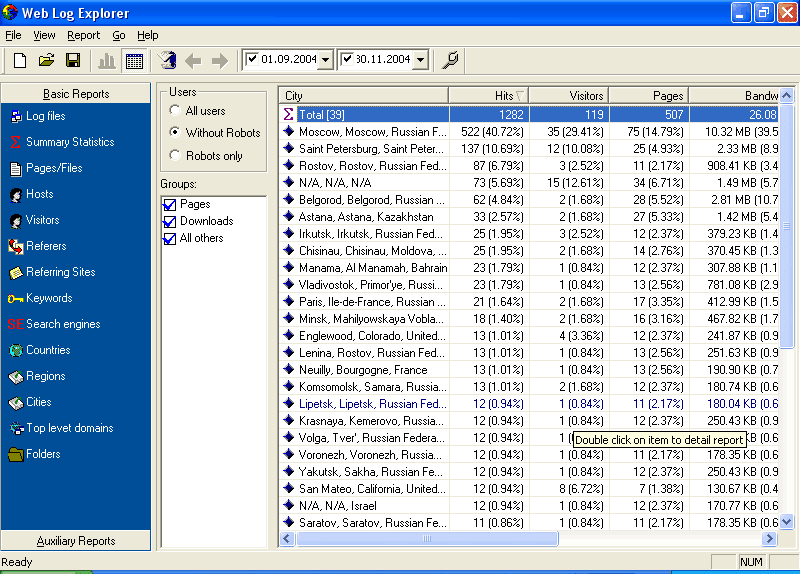The height and width of the screenshot is (574, 800).
Task: Toggle the end date 30.11.2004 checkbox
Action: click(x=347, y=59)
